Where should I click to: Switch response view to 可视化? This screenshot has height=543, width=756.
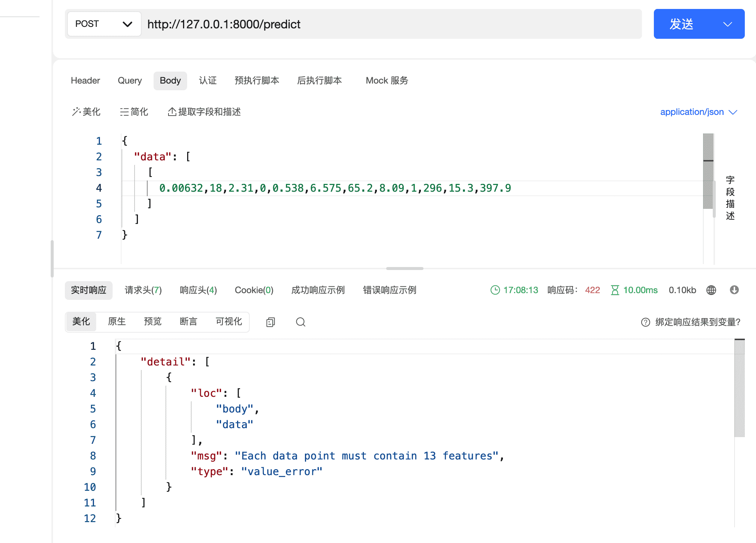[229, 321]
